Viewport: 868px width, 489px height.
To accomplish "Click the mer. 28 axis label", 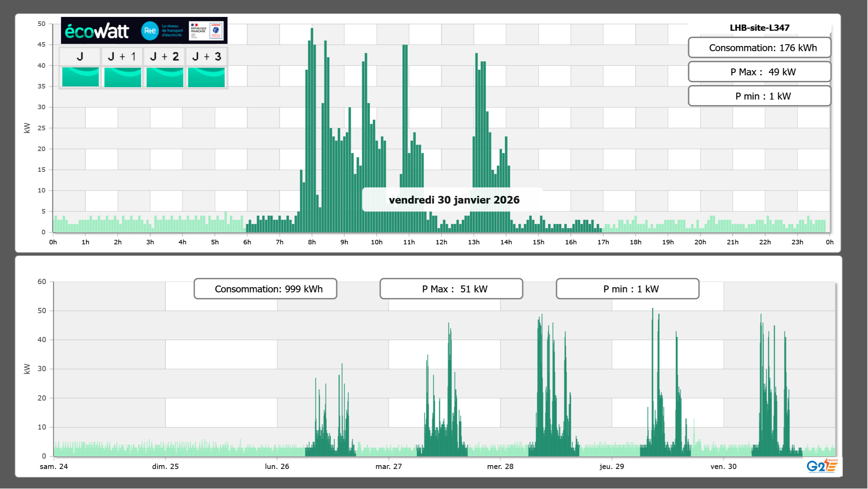I will click(x=500, y=466).
